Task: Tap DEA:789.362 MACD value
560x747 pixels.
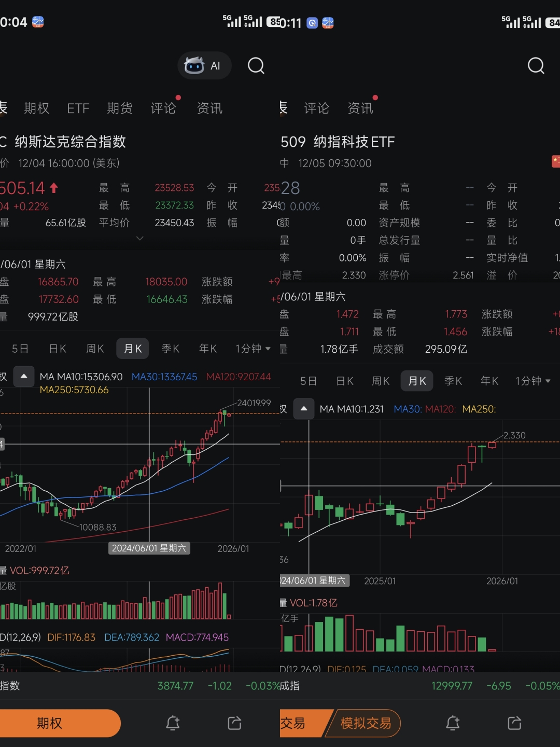Action: 132,637
